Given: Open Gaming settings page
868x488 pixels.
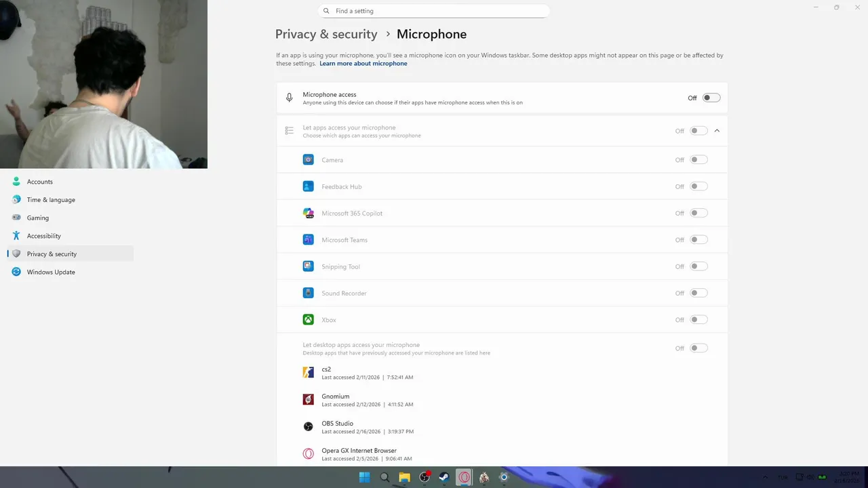Looking at the screenshot, I should tap(71, 218).
